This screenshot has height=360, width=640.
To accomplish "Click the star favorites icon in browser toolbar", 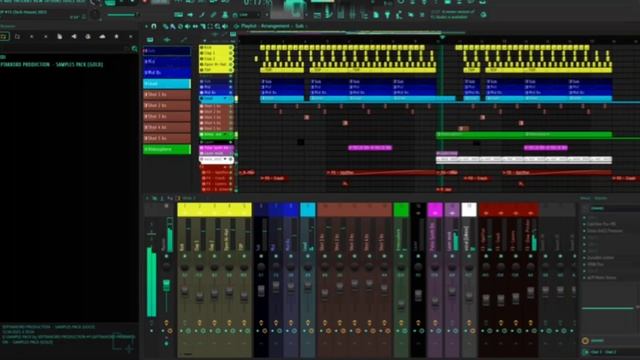I will (x=116, y=36).
